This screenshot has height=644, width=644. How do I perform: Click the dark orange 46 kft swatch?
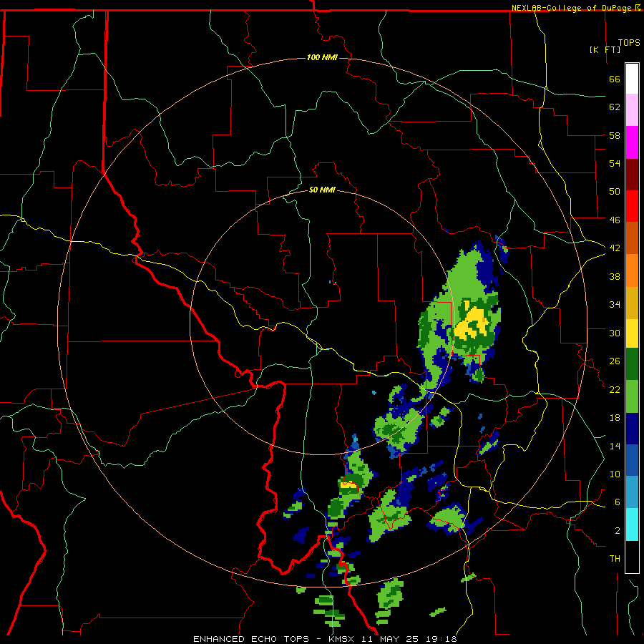pos(632,238)
